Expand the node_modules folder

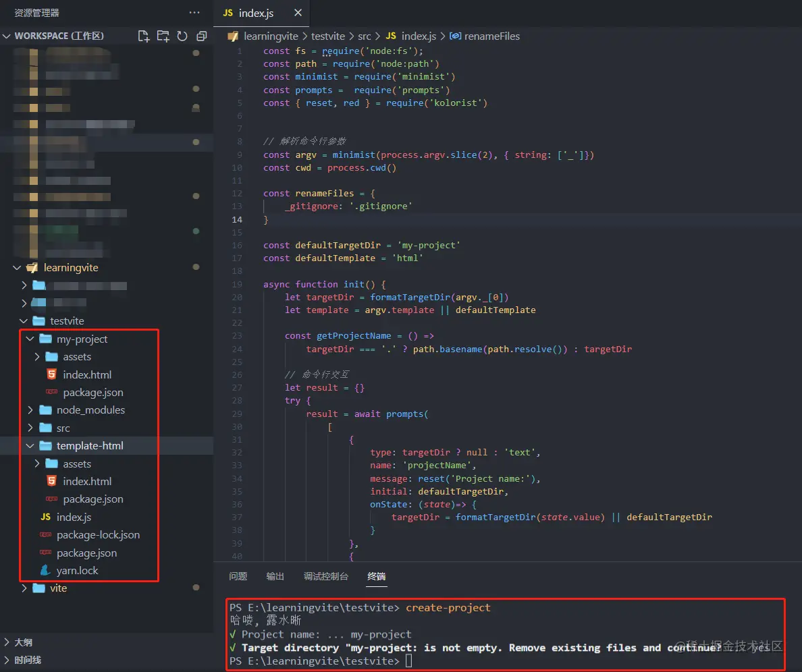coord(30,410)
